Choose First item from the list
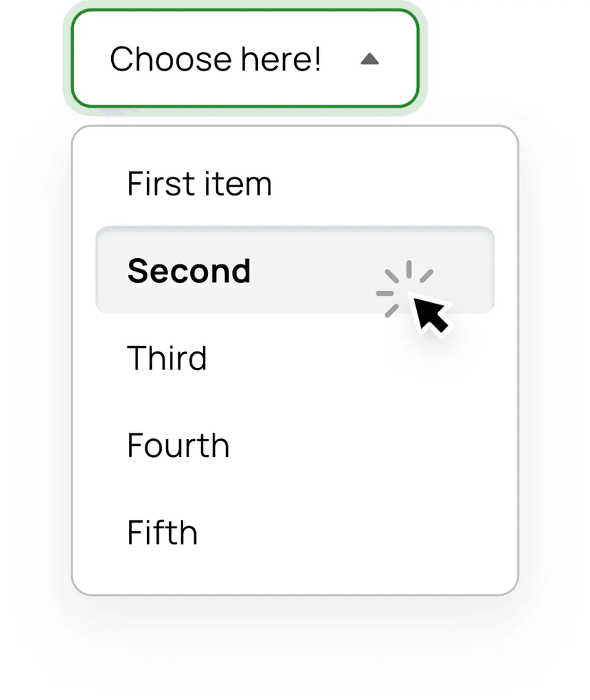This screenshot has width=590, height=700. (x=199, y=182)
